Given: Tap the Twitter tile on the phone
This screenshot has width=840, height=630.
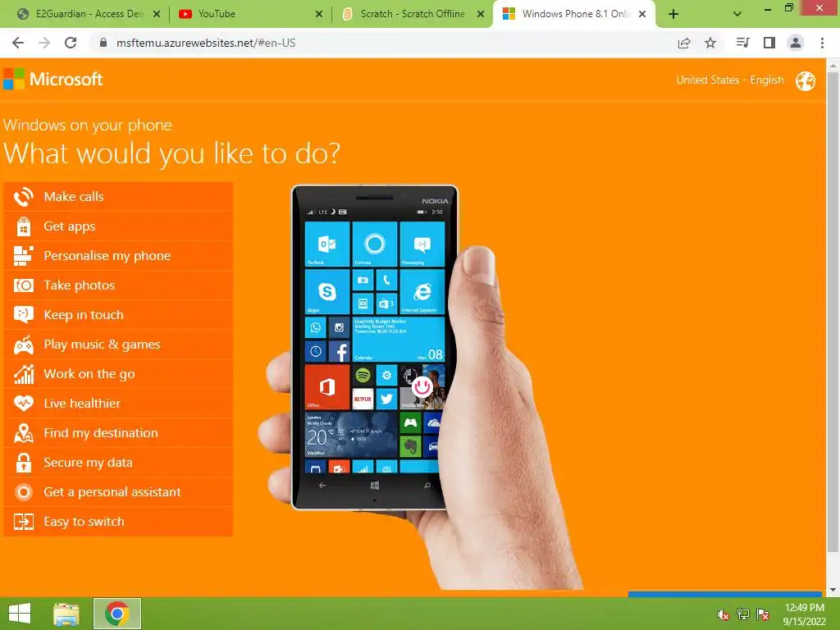Looking at the screenshot, I should (386, 399).
